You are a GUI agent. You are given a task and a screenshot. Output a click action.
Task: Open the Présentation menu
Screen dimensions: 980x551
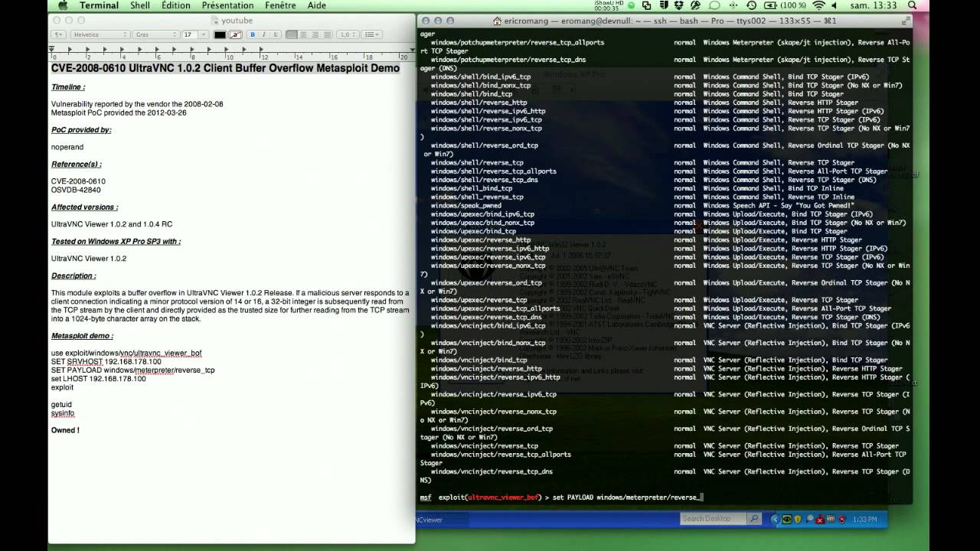coord(227,5)
